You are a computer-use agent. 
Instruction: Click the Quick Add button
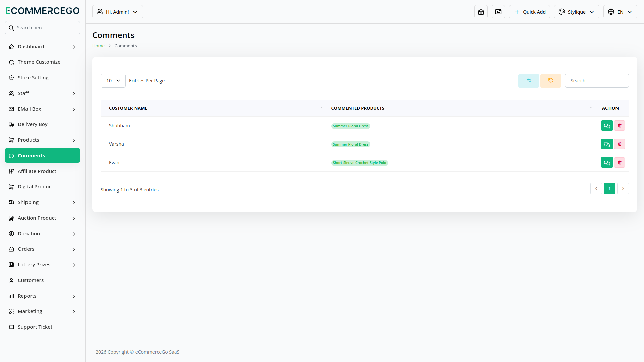coord(530,12)
